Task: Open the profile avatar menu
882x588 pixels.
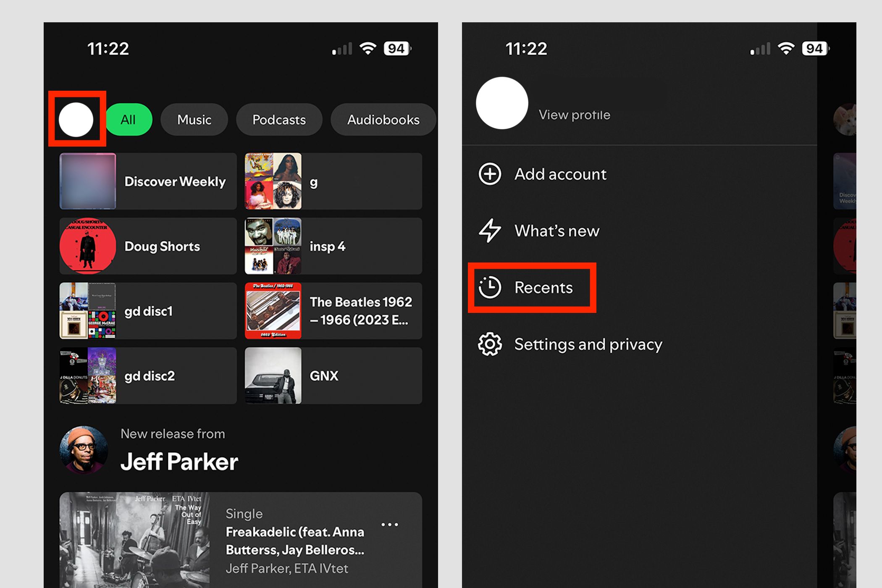Action: (77, 119)
